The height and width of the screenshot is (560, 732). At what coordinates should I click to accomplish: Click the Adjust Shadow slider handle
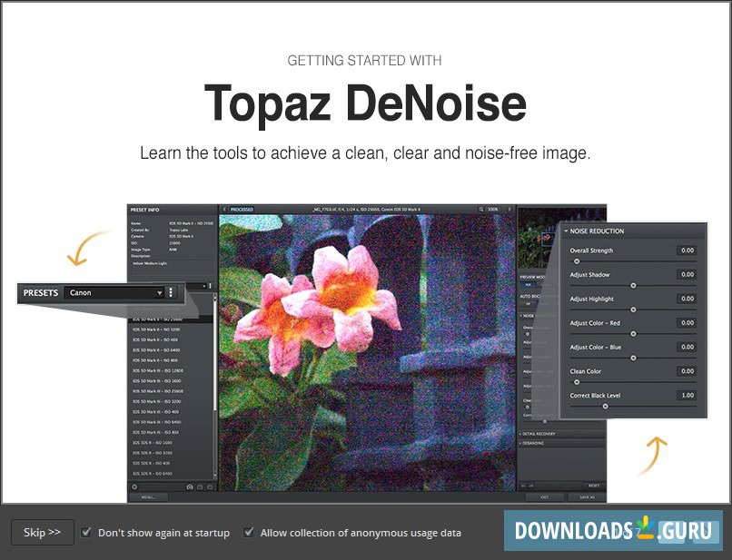[x=634, y=286]
